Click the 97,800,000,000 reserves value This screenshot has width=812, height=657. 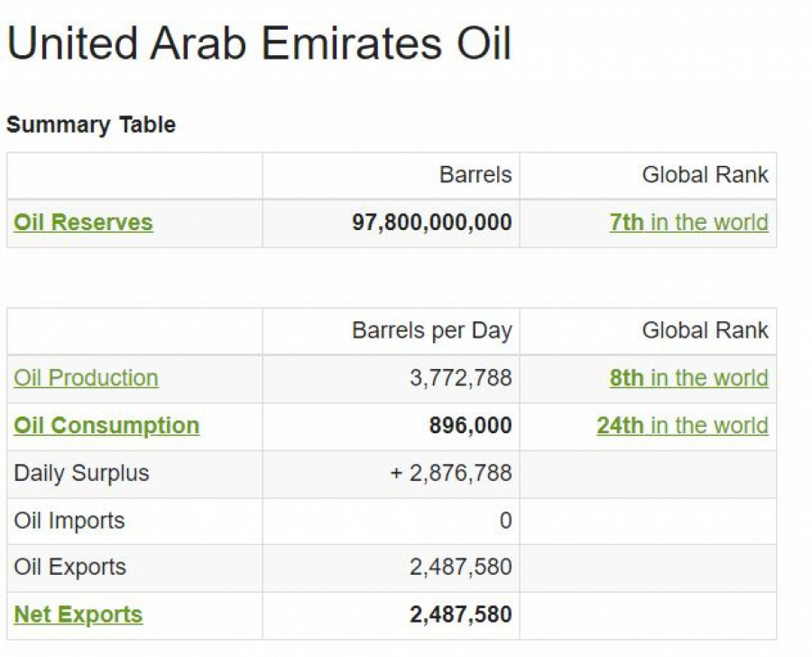point(431,223)
